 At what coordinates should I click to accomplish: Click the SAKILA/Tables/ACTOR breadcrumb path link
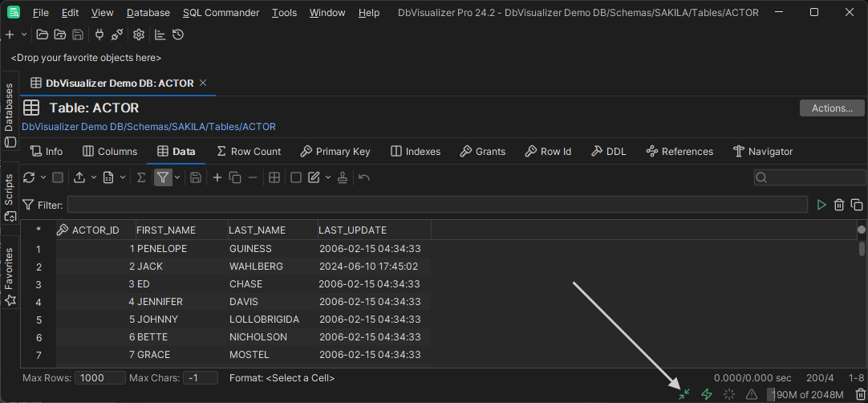click(x=148, y=127)
